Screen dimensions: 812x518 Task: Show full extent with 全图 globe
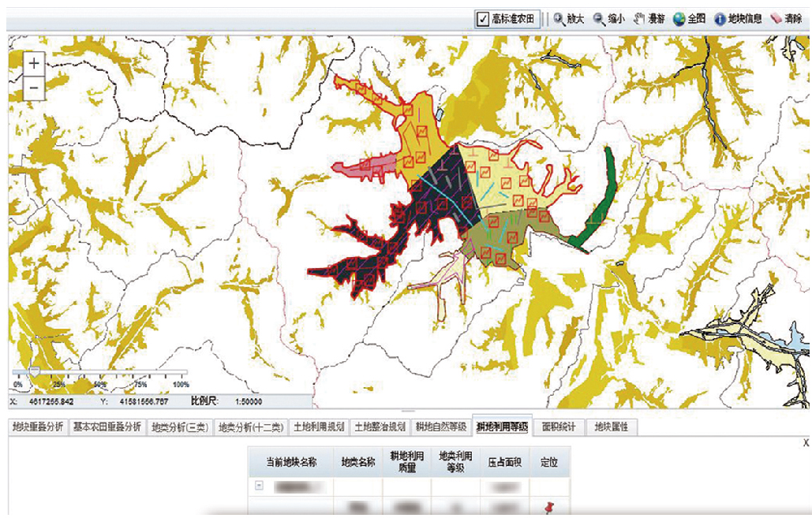pyautogui.click(x=689, y=20)
